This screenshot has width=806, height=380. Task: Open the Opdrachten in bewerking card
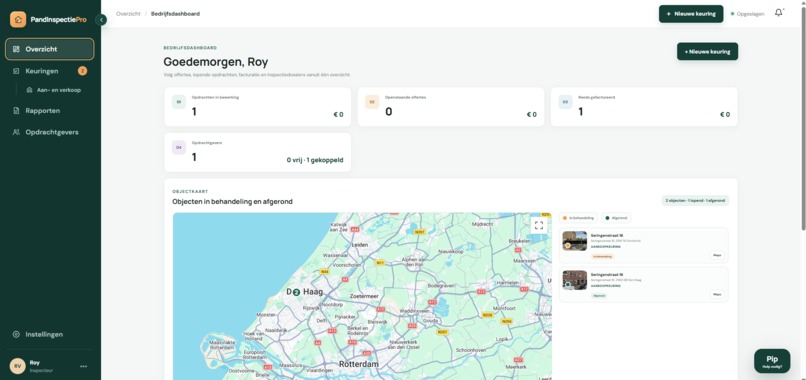click(258, 106)
